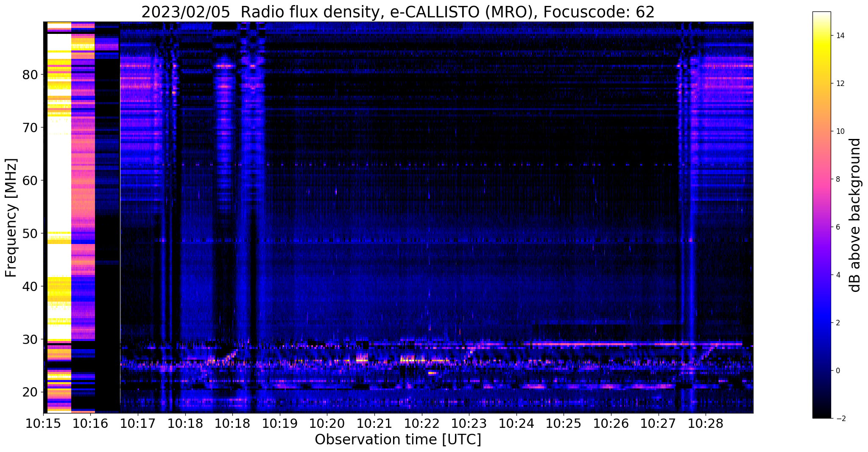This screenshot has width=868, height=452.
Task: Click the 10:25 time tick label
Action: [x=564, y=424]
